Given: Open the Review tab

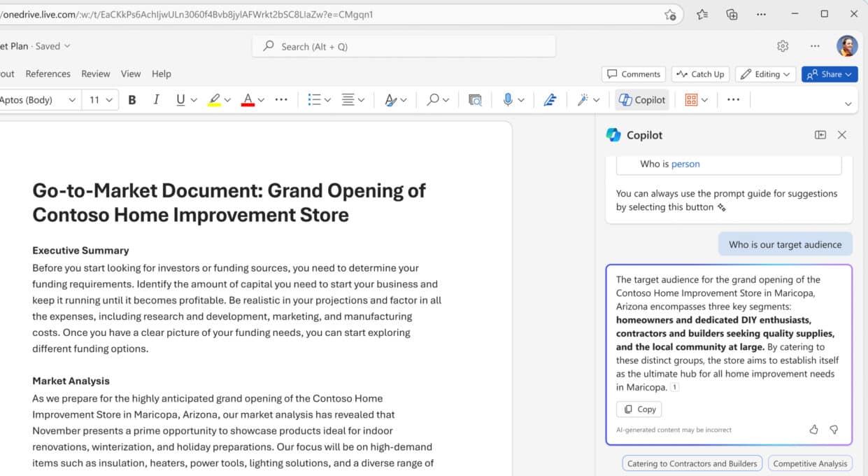Looking at the screenshot, I should 95,73.
